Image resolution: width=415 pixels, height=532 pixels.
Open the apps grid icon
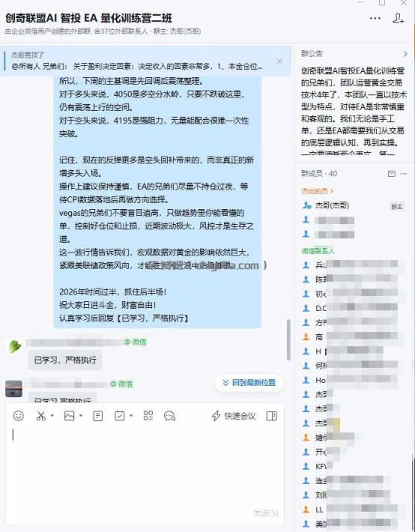148,416
